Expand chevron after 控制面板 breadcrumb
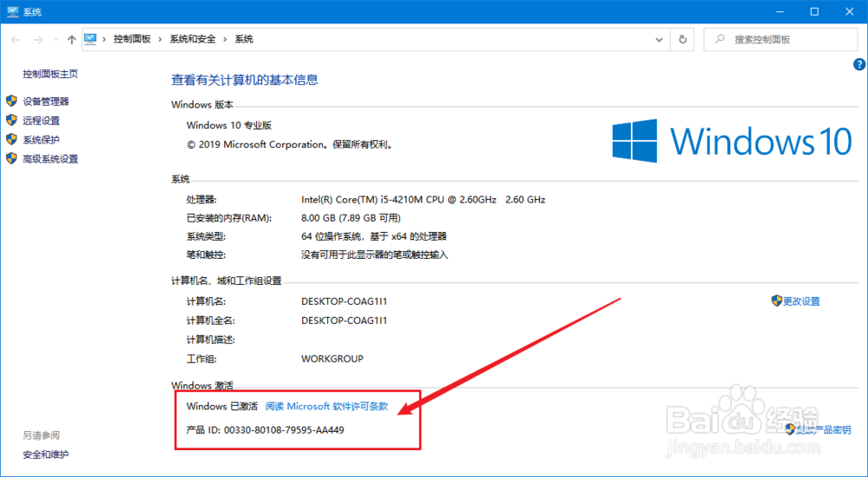Viewport: 868px width, 477px height. 160,39
